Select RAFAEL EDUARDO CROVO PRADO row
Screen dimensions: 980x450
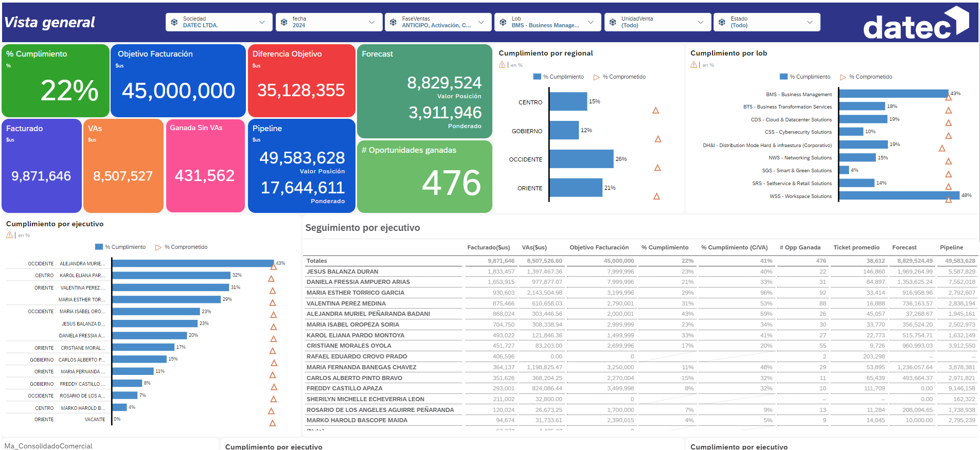tap(640, 356)
